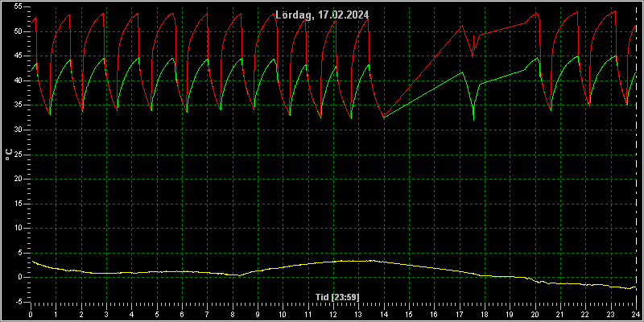Click the chart title Lördag, 17.02.2024
The height and width of the screenshot is (322, 644).
coord(322,14)
